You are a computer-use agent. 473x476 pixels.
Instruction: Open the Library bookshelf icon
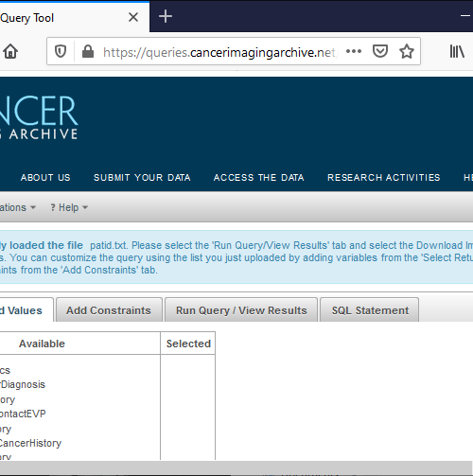(x=457, y=51)
